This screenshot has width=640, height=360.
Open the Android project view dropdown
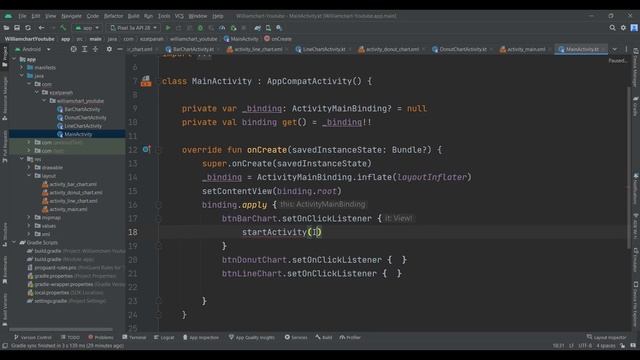pyautogui.click(x=33, y=49)
